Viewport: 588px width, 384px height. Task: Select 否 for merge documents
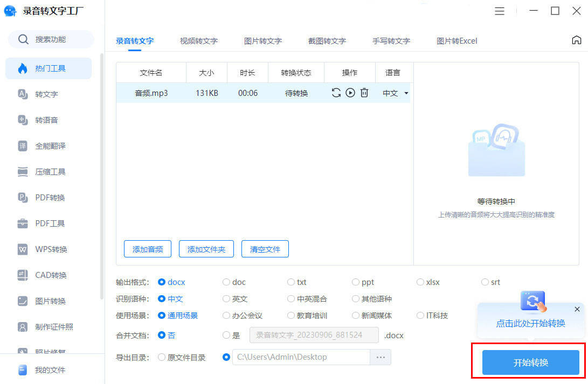click(x=167, y=336)
